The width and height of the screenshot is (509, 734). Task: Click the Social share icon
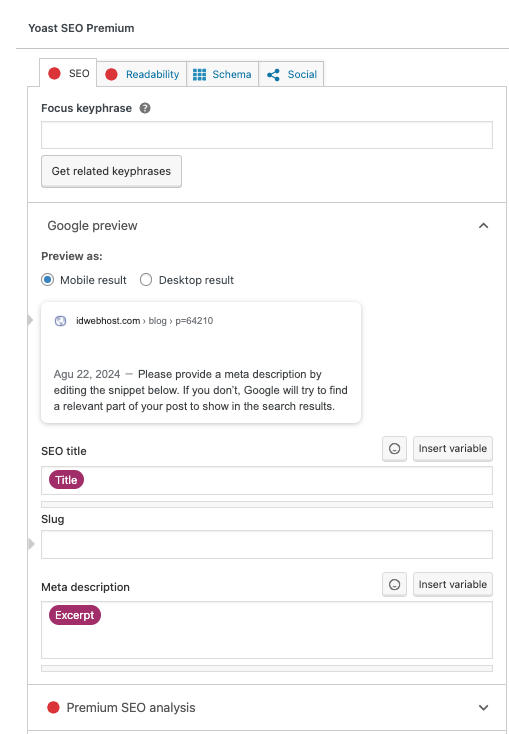tap(273, 75)
